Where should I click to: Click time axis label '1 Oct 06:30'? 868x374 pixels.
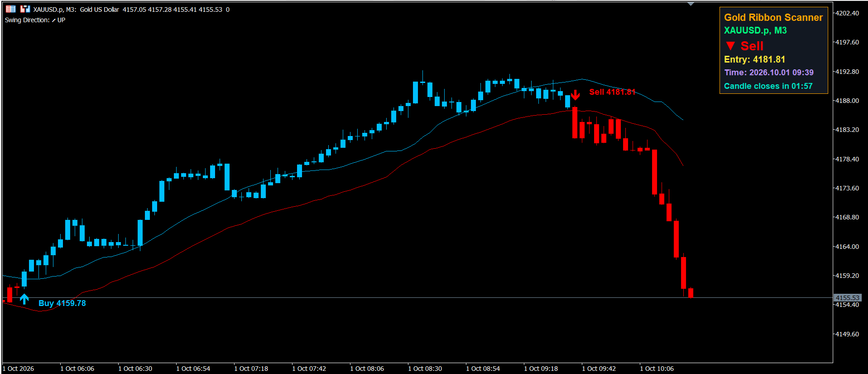[136, 369]
